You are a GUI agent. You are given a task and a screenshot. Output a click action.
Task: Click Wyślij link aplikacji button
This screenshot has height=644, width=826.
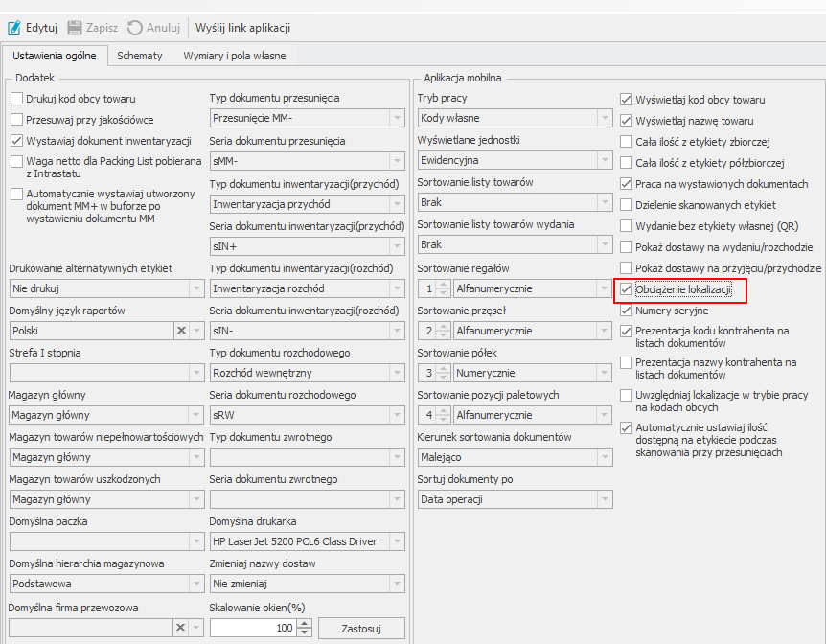[x=242, y=28]
